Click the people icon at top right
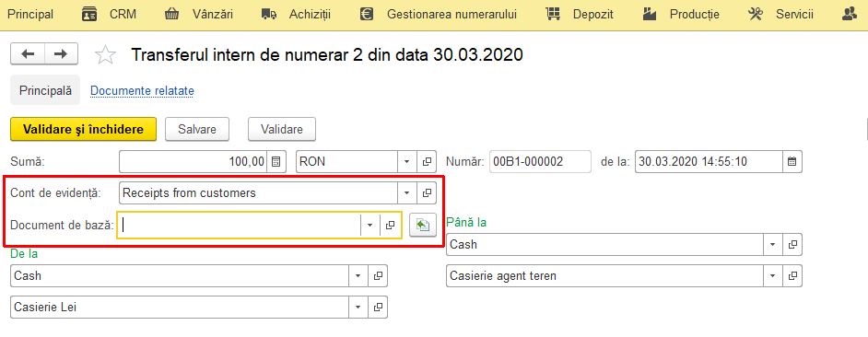Screen dimensions: 868x337 849,15
